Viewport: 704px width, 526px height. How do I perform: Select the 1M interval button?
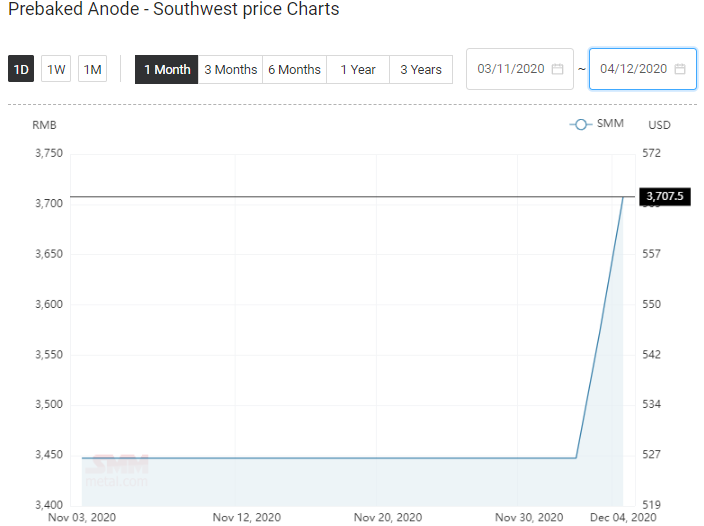coord(93,69)
